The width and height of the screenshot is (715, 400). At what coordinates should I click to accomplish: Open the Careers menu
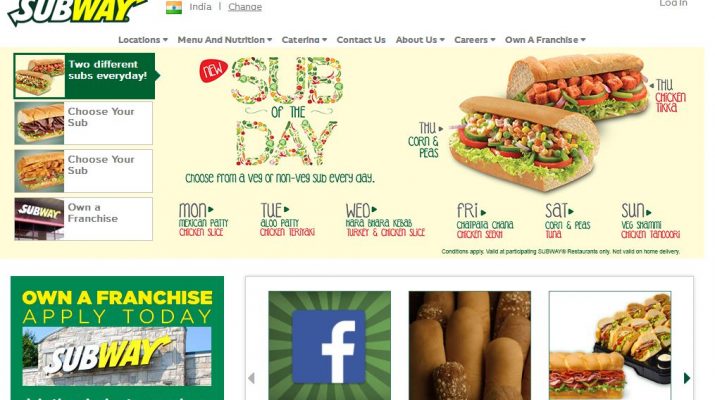(475, 40)
